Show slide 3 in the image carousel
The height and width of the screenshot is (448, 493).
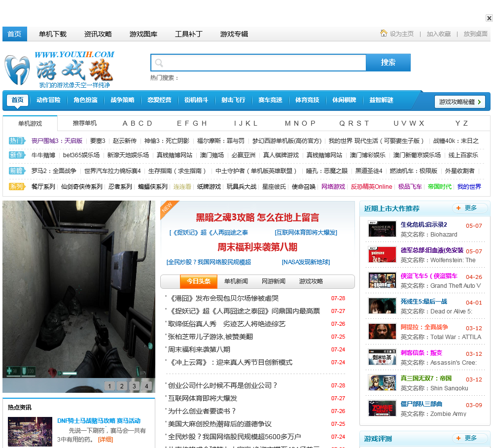[134, 386]
